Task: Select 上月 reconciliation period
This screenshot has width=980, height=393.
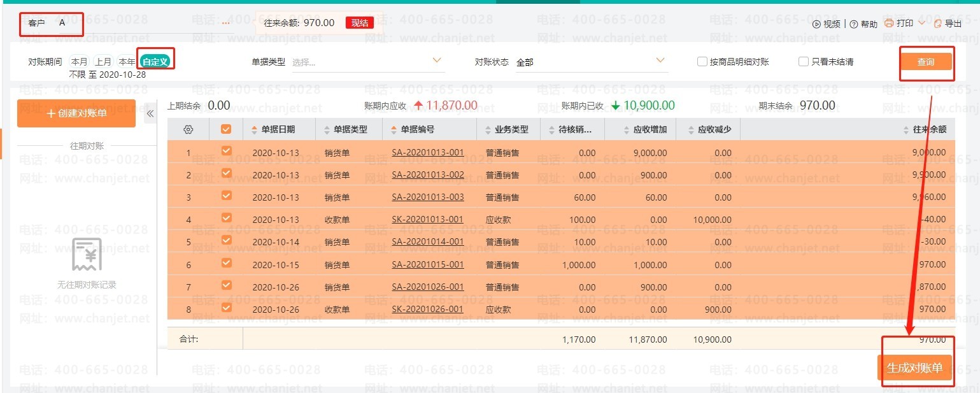Action: point(103,62)
